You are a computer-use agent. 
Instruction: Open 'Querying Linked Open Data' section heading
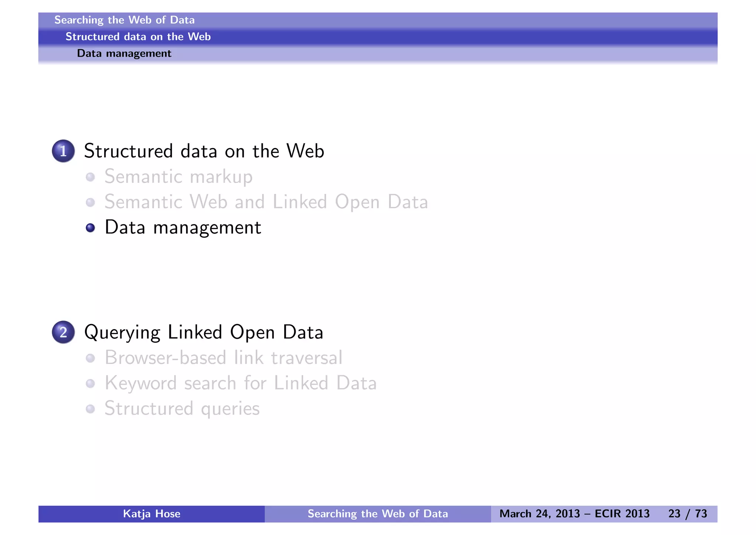pos(204,333)
